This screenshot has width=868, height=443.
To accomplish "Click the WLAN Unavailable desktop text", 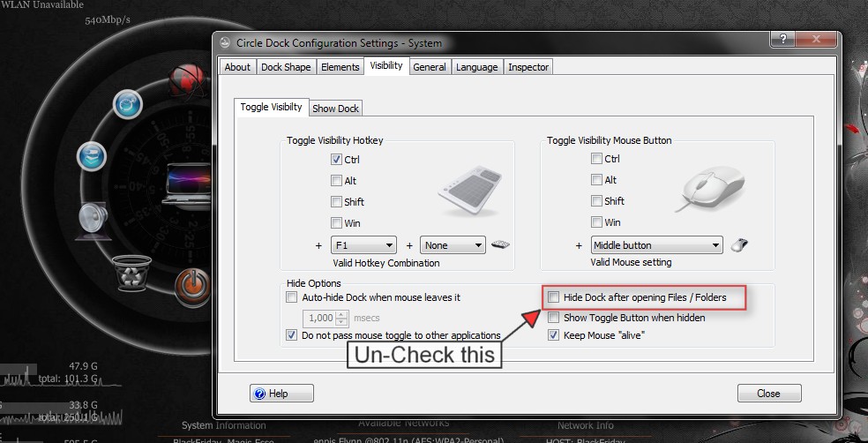I will [42, 5].
